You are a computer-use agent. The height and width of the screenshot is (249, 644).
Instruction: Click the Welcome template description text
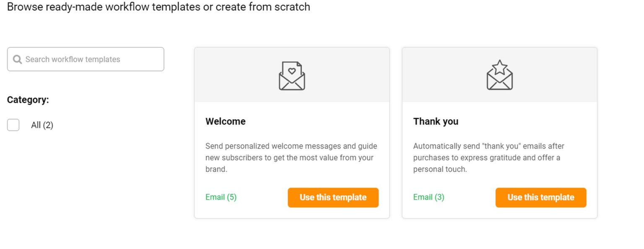(x=291, y=157)
